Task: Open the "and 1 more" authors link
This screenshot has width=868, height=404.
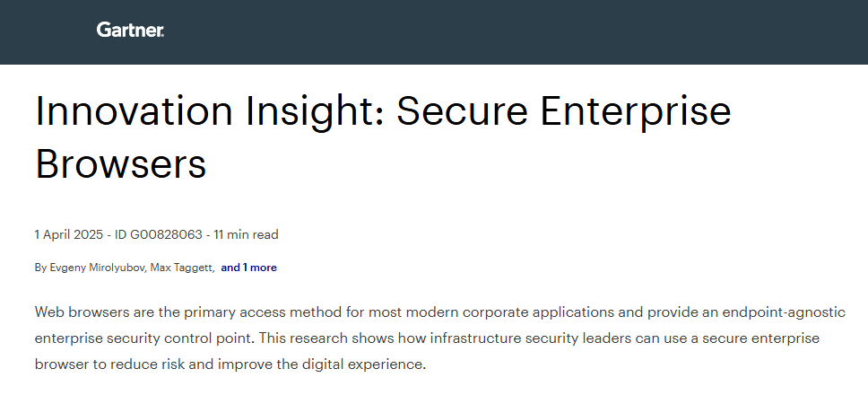Action: [x=248, y=268]
